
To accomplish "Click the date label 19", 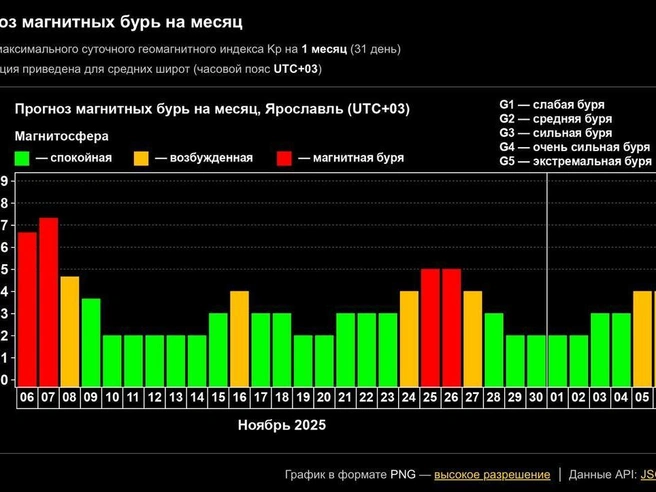I will coord(303,397).
